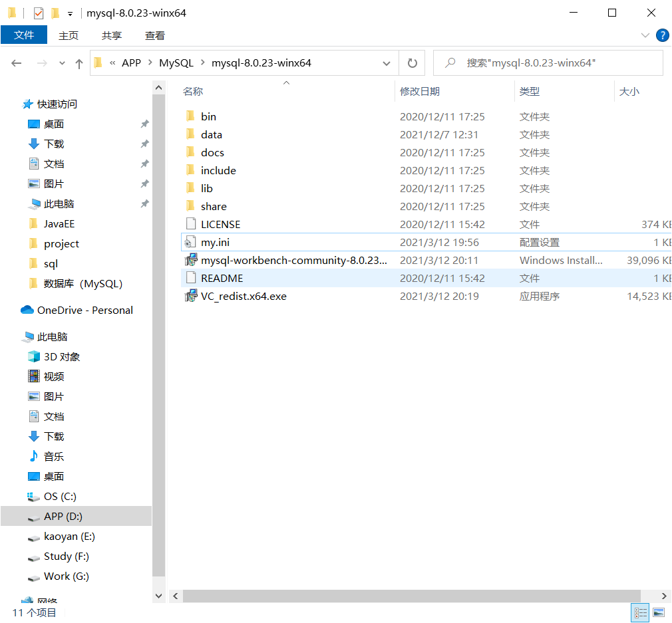
Task: Go up one folder level
Action: pos(79,63)
